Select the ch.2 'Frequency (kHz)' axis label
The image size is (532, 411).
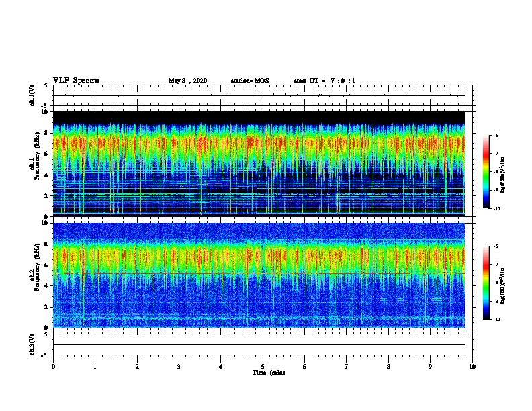[37, 267]
